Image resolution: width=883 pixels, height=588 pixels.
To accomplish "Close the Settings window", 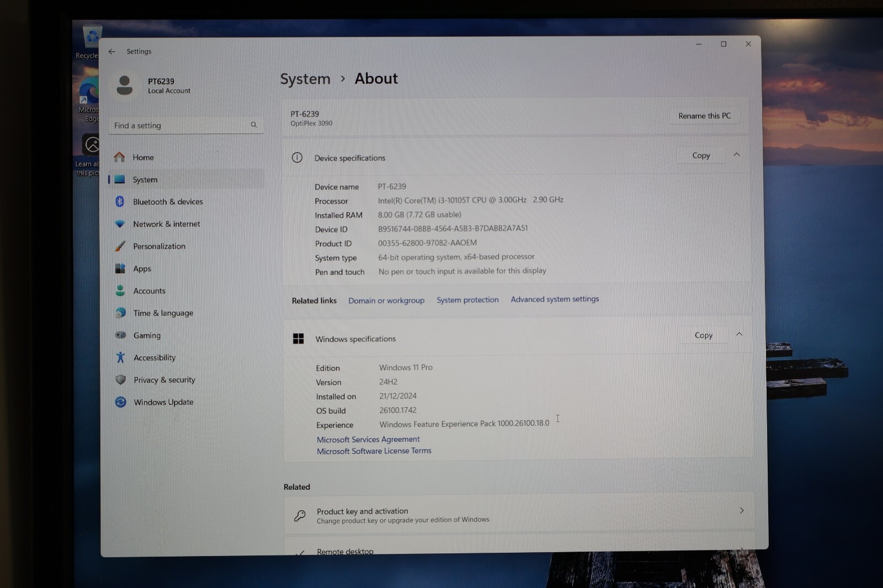I will click(x=748, y=44).
